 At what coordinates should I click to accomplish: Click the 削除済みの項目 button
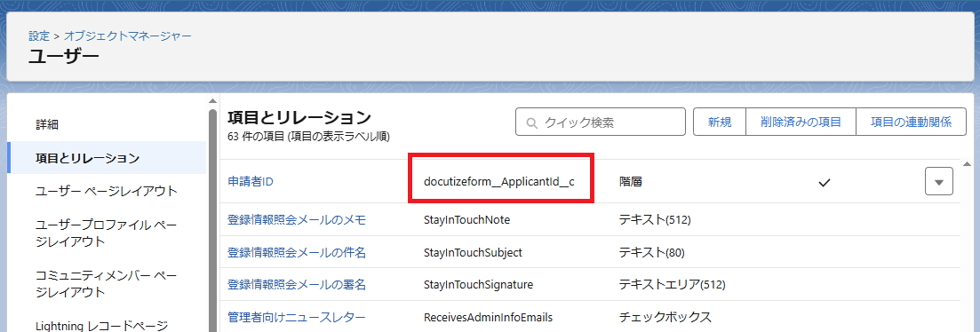[801, 122]
